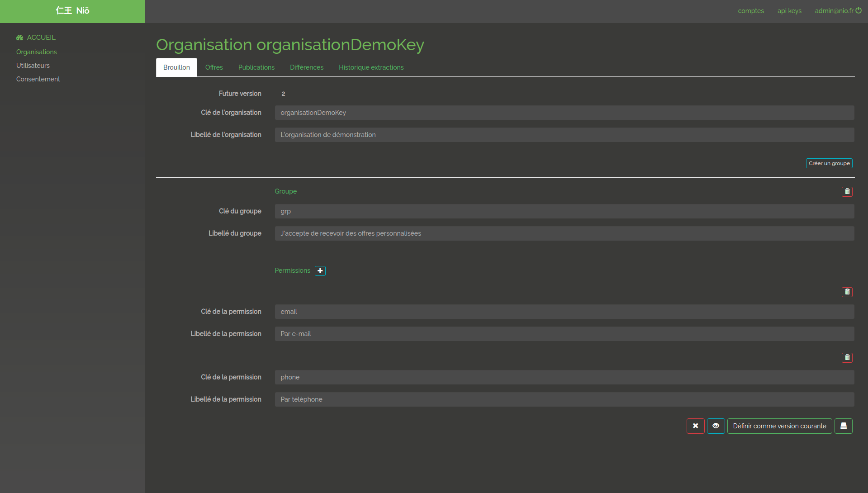Viewport: 868px width, 493px height.
Task: Focus the 'Clé du groupe' field
Action: coord(564,211)
